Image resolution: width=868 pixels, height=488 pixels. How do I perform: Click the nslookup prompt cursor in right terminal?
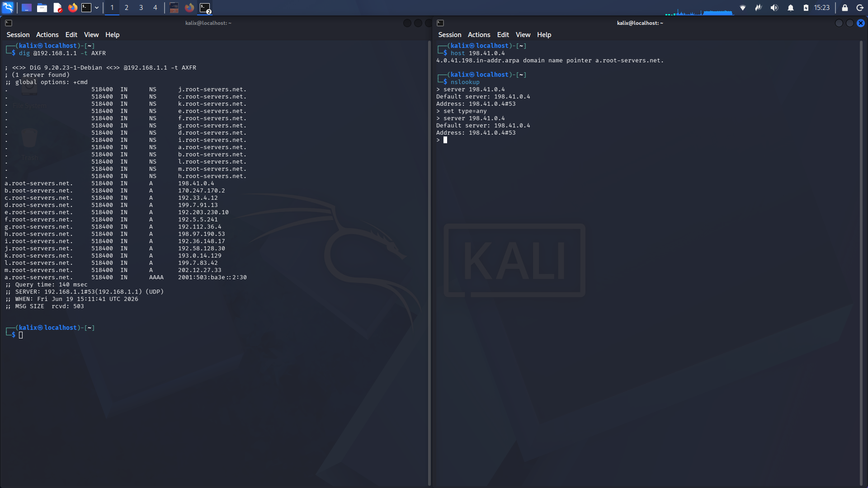[445, 140]
